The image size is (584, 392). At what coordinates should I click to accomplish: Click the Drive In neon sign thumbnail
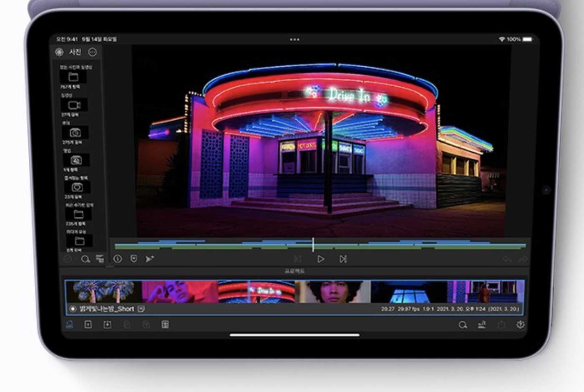pyautogui.click(x=256, y=291)
